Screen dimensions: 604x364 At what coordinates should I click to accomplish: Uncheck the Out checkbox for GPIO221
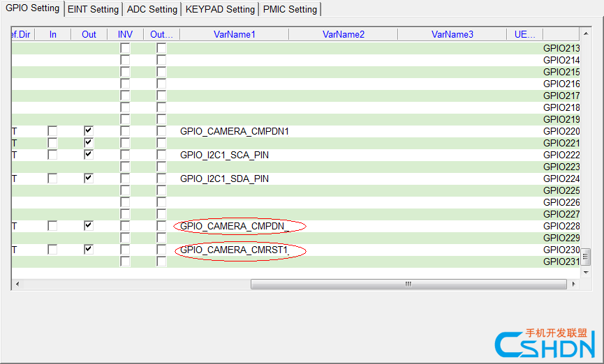(89, 143)
